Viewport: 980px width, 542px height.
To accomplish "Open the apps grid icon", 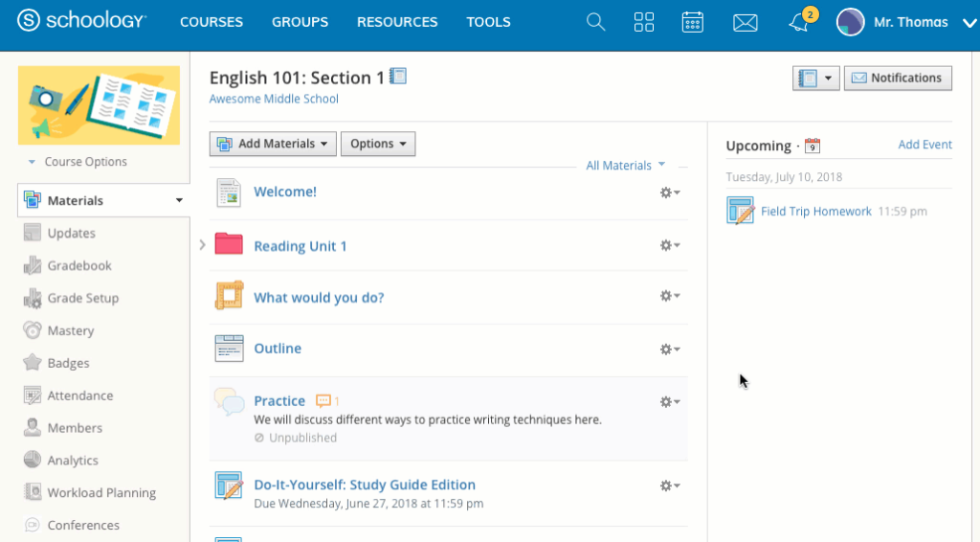I will click(644, 22).
